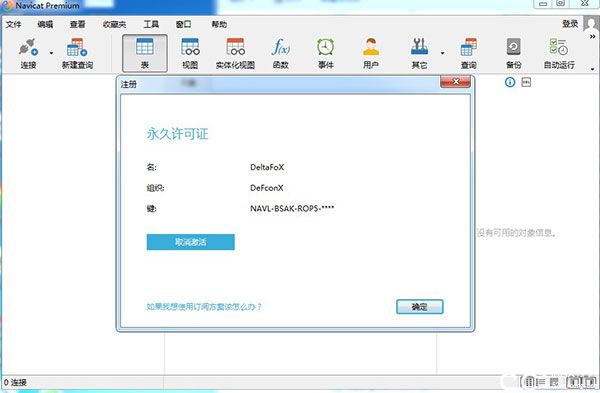600x393 pixels.
Task: Open the Connection (连接) toolbar icon
Action: click(x=29, y=53)
